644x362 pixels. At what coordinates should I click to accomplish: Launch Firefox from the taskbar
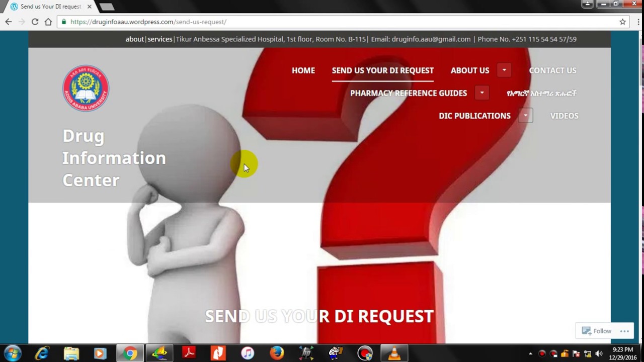coord(276,353)
